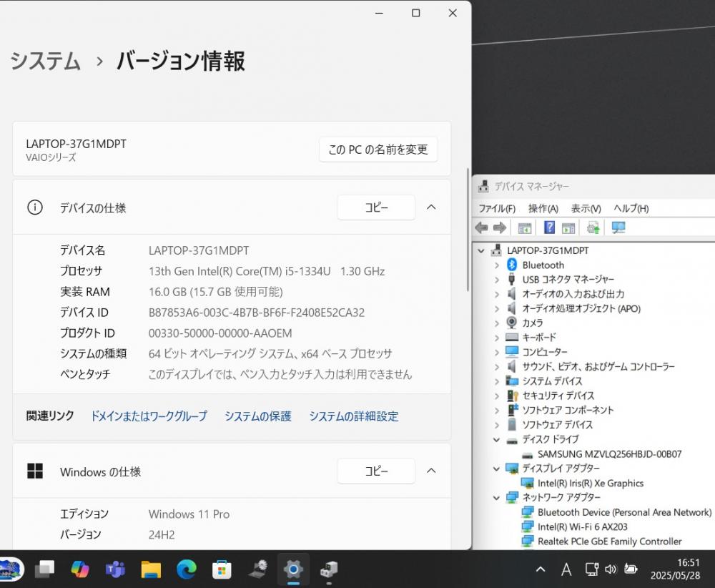Scan for hardware changes with the monitor icon
Screen dimensions: 715x588
[x=618, y=227]
